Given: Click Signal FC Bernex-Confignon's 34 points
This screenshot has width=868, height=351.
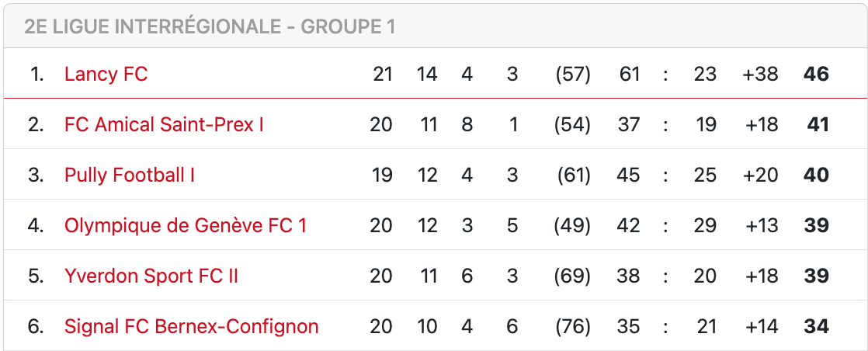Looking at the screenshot, I should 816,327.
